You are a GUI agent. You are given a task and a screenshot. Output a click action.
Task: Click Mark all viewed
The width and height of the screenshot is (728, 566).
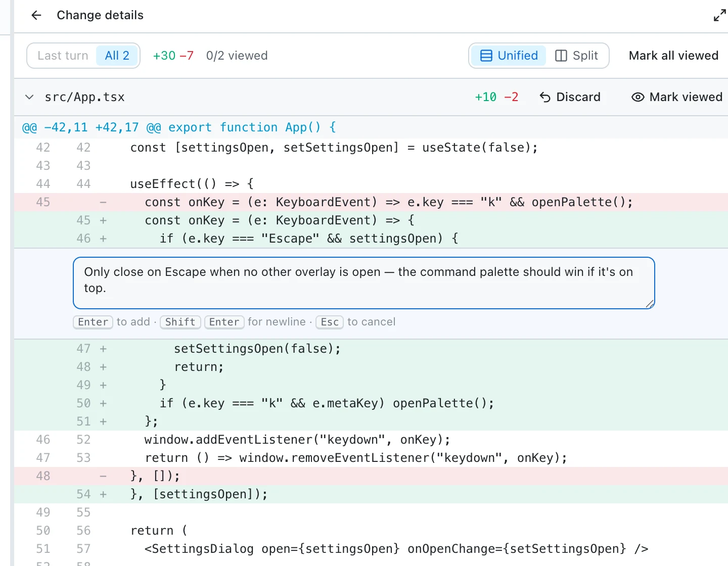[x=673, y=56]
